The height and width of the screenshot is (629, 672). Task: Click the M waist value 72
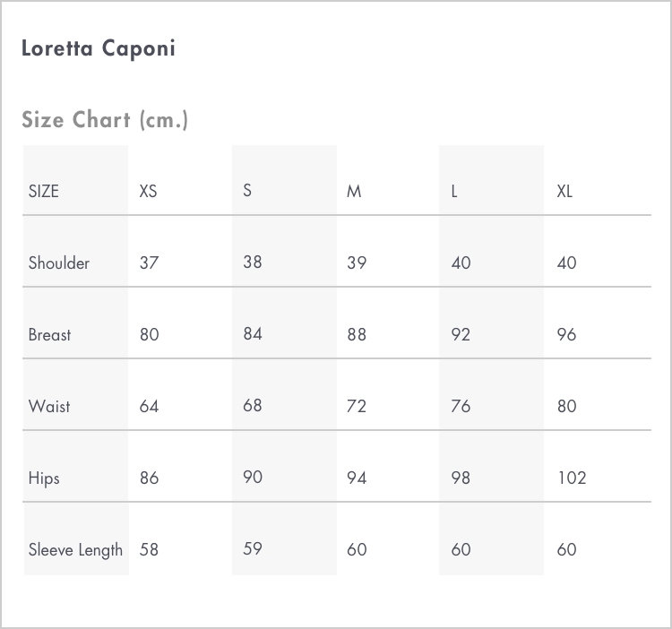(357, 406)
